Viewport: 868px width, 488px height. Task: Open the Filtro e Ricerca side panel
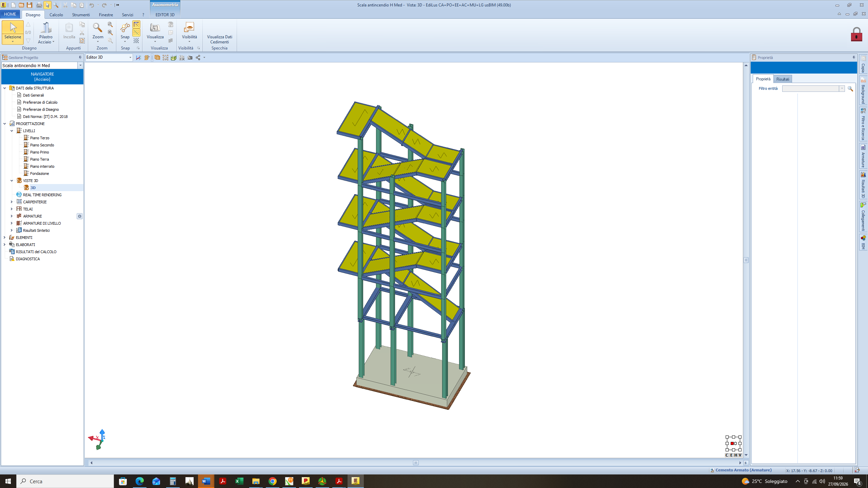863,124
